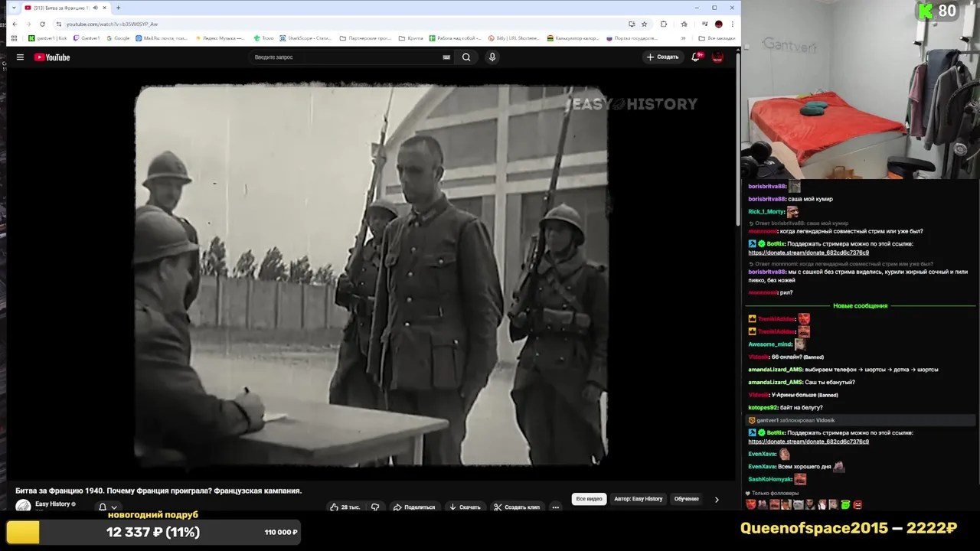Click the 'Создать' create button

point(662,57)
